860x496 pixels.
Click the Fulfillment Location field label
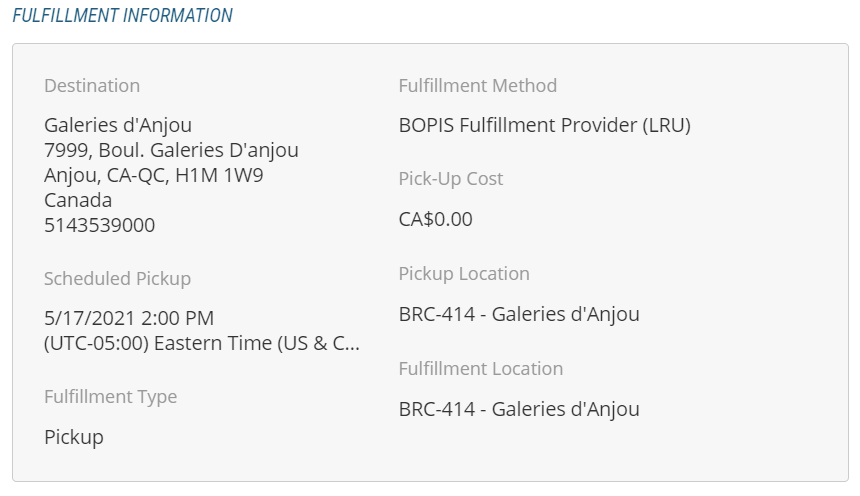coord(480,369)
